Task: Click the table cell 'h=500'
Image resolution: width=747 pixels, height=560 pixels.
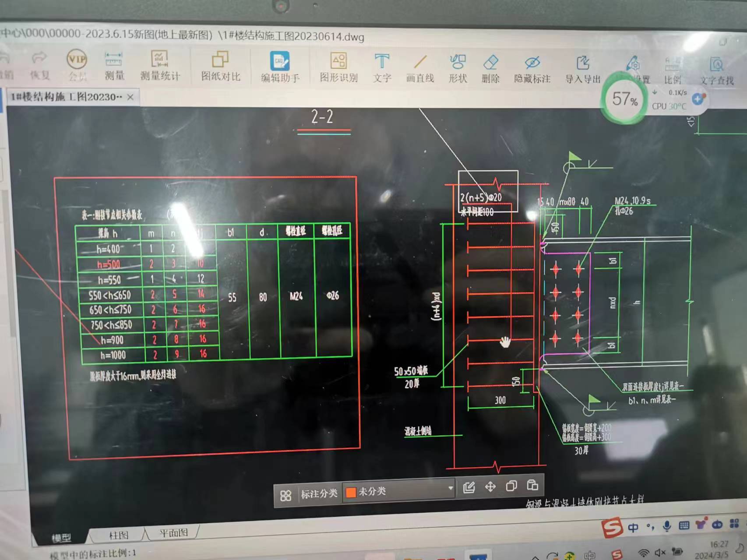Action: 109,264
